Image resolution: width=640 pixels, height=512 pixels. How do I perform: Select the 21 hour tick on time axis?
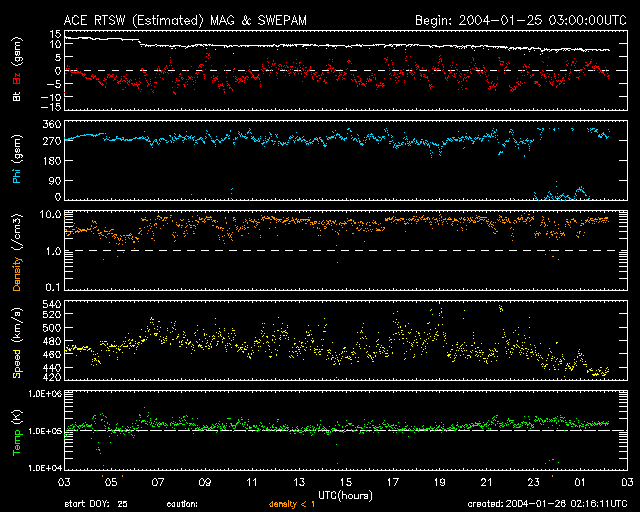[x=486, y=482]
